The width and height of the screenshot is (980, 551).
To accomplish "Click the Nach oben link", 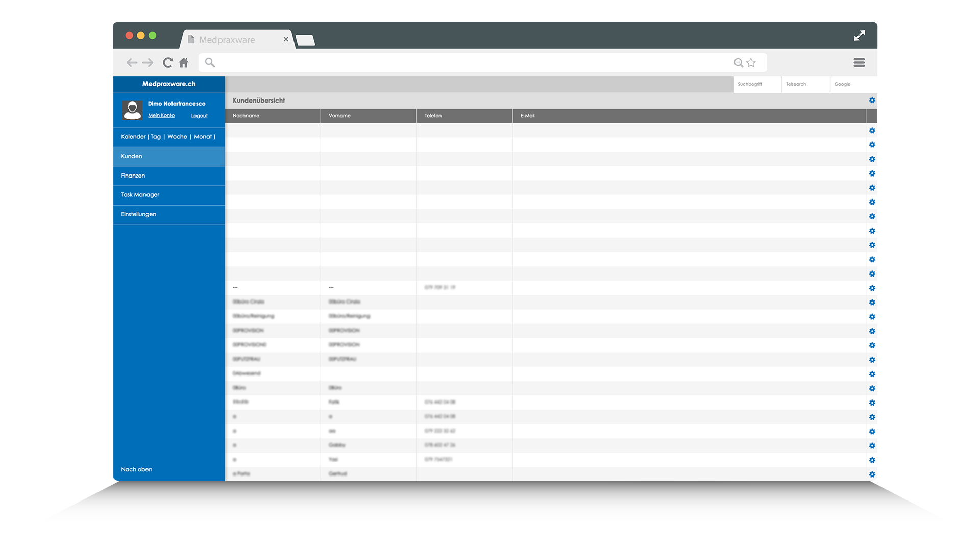I will pyautogui.click(x=136, y=469).
